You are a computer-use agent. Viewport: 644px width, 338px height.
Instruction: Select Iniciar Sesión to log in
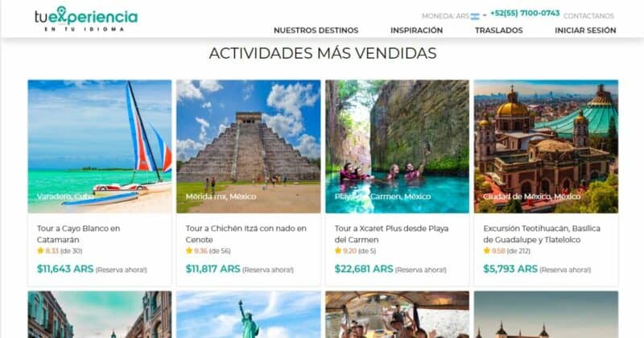[x=585, y=31]
